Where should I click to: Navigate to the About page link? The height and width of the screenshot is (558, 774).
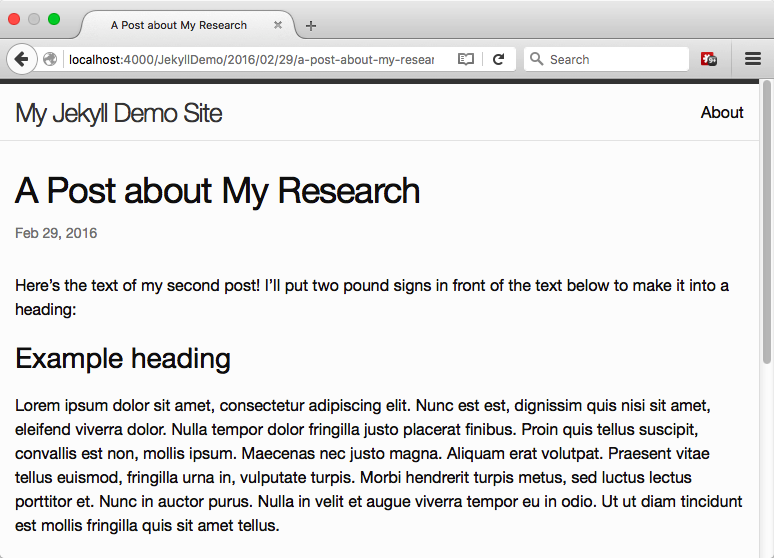[x=721, y=112]
